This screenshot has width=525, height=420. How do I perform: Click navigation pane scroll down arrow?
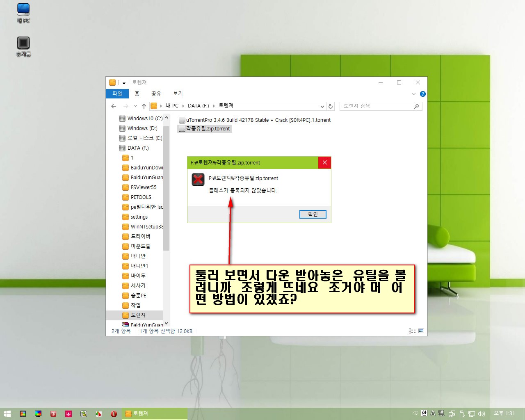pyautogui.click(x=166, y=323)
